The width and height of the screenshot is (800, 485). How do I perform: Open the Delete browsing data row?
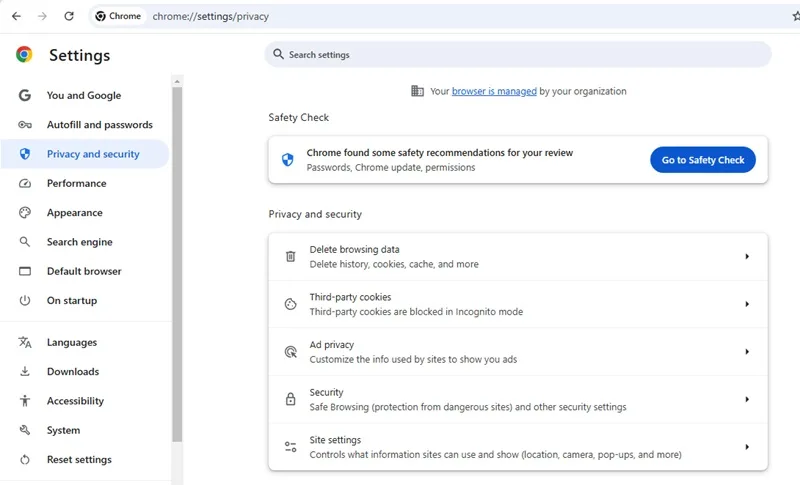click(518, 257)
